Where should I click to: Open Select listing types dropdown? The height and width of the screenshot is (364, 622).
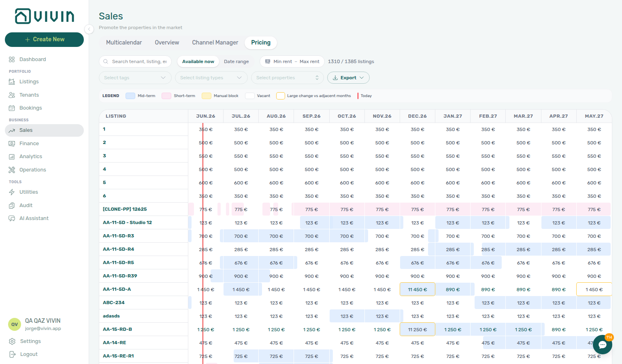(211, 78)
